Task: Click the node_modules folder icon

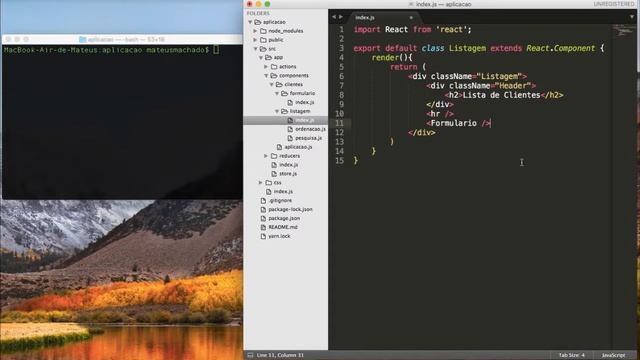Action: click(263, 31)
